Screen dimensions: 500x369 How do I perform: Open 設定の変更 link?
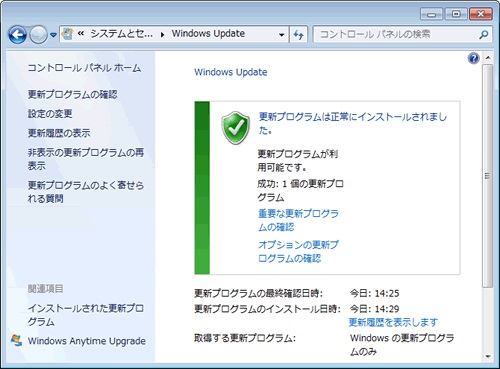50,114
